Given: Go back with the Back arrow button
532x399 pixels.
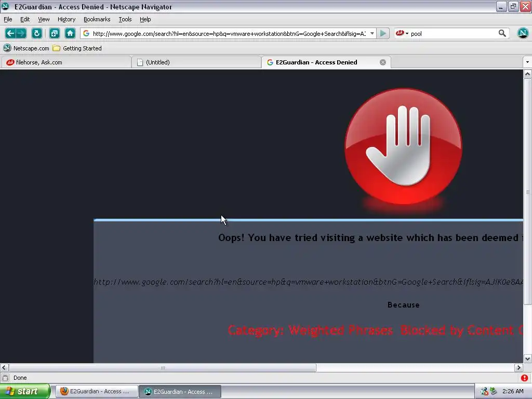Looking at the screenshot, I should [10, 33].
